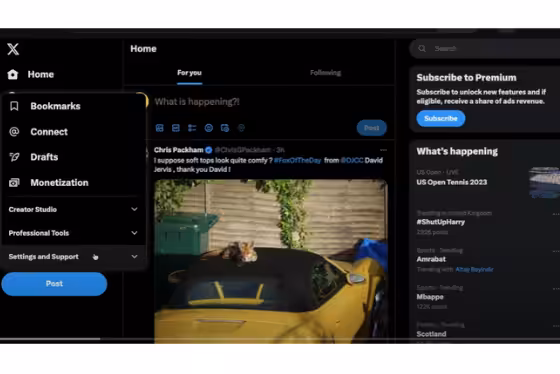Focus the What is happening field
The image size is (560, 374).
197,102
